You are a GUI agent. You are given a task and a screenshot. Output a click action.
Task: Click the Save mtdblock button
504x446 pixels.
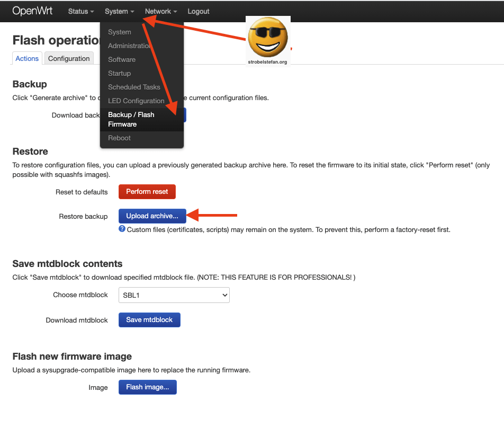149,319
